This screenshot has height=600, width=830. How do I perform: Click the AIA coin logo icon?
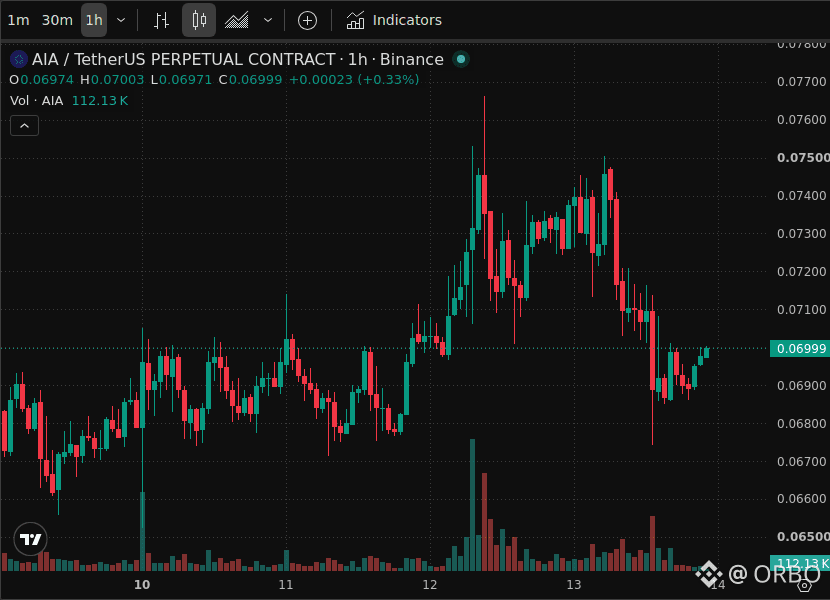coord(19,59)
